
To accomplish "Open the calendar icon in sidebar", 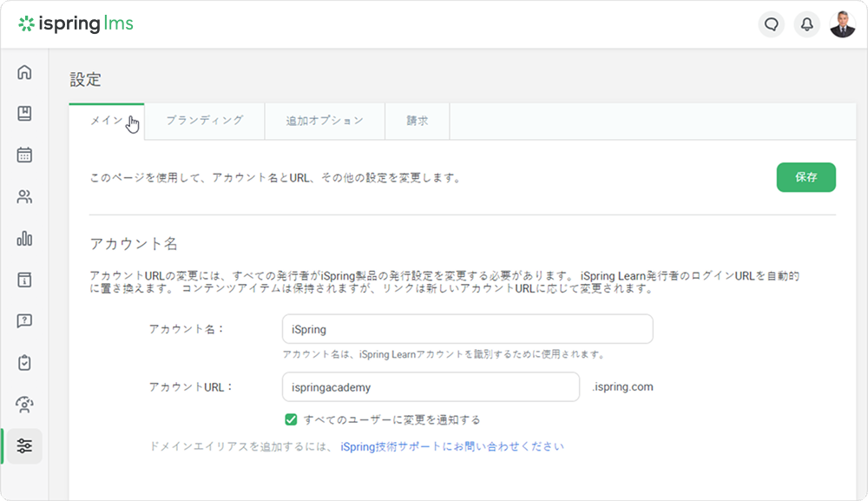I will tap(24, 155).
